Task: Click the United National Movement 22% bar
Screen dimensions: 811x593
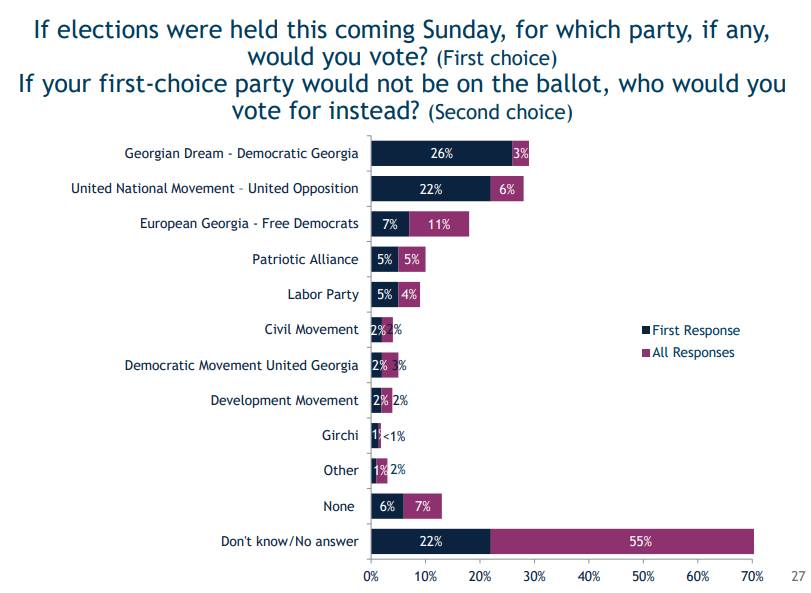Action: coord(431,189)
